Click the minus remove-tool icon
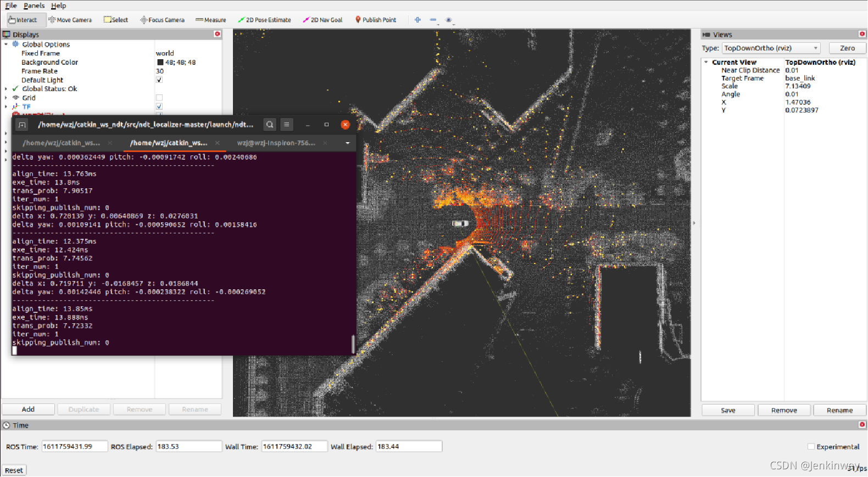The width and height of the screenshot is (868, 477). [x=433, y=20]
